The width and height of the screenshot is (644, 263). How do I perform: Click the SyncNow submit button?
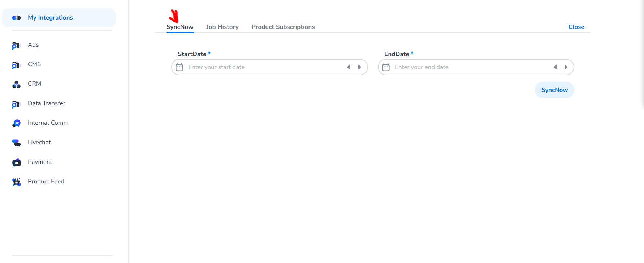click(554, 90)
